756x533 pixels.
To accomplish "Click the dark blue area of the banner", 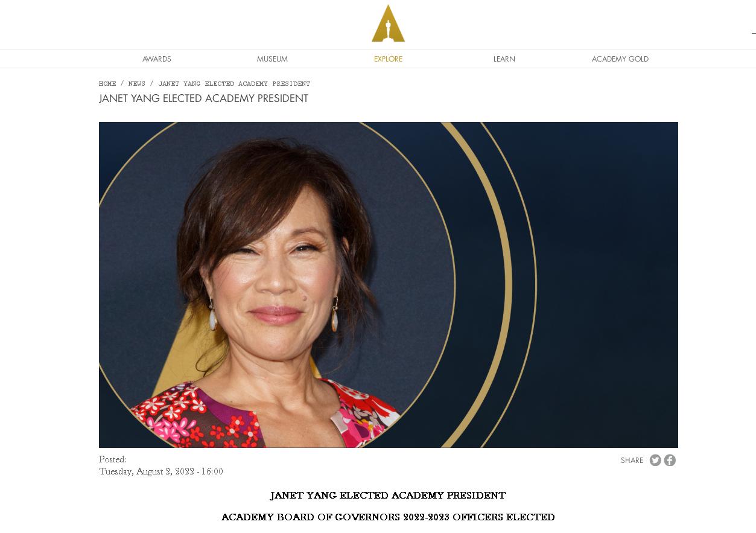I will tap(606, 285).
